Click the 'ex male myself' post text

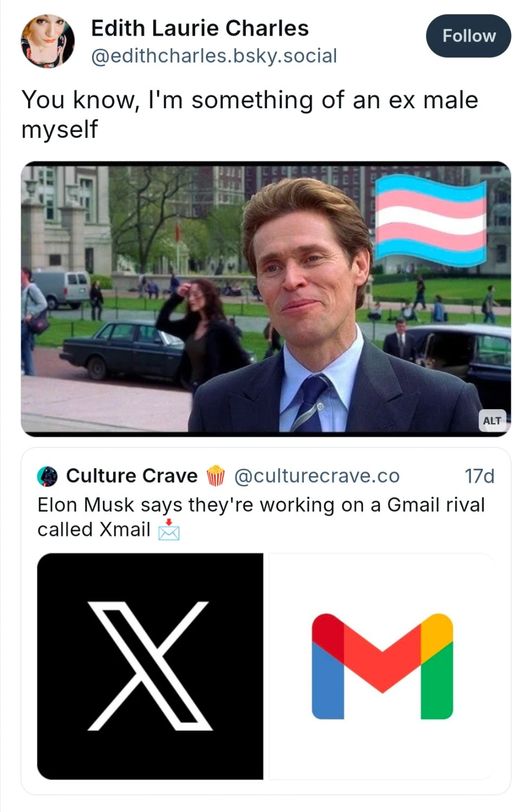249,114
